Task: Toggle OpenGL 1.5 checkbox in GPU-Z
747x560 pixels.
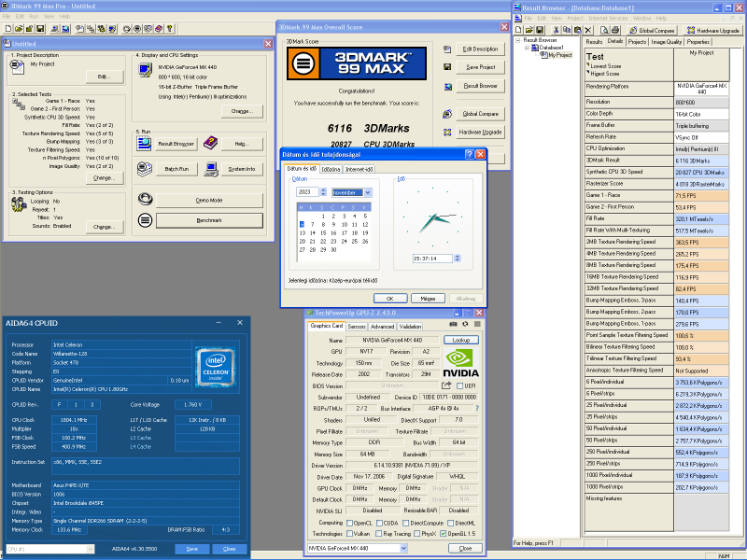Action: (443, 533)
